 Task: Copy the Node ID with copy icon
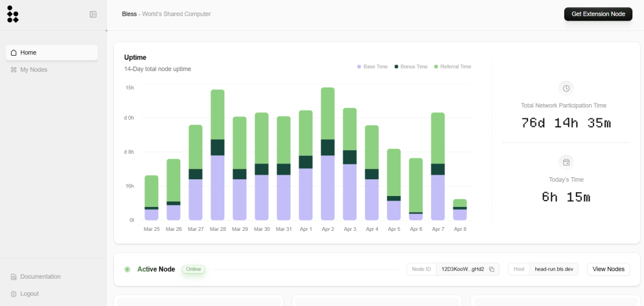point(492,270)
